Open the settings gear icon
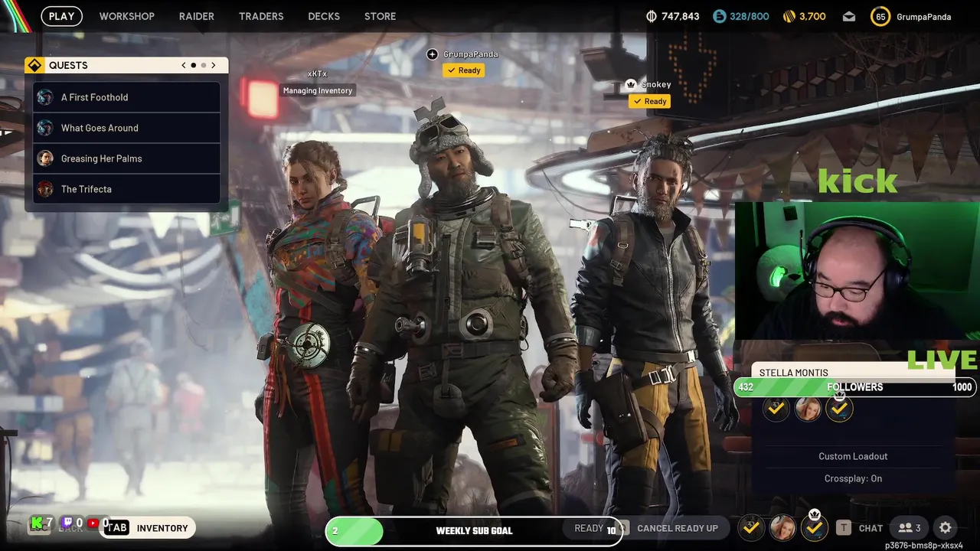The image size is (980, 551). (946, 528)
